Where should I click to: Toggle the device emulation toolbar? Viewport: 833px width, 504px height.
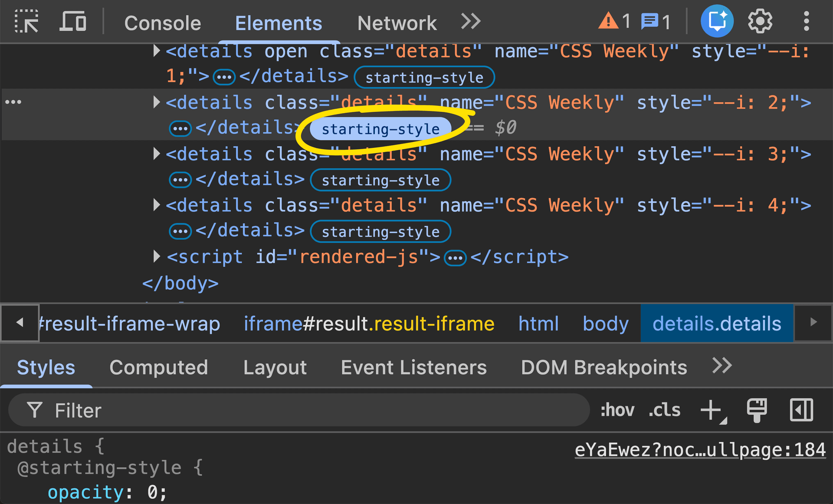coord(73,21)
